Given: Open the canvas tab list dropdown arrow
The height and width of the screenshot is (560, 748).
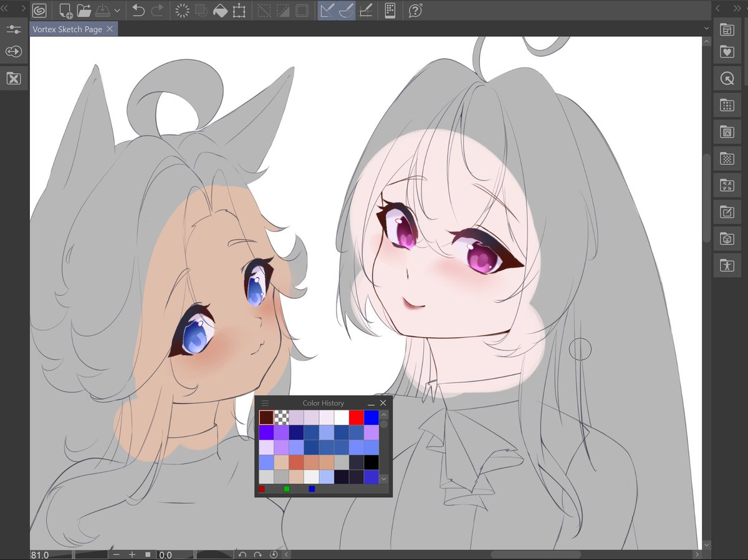Looking at the screenshot, I should pos(706,29).
